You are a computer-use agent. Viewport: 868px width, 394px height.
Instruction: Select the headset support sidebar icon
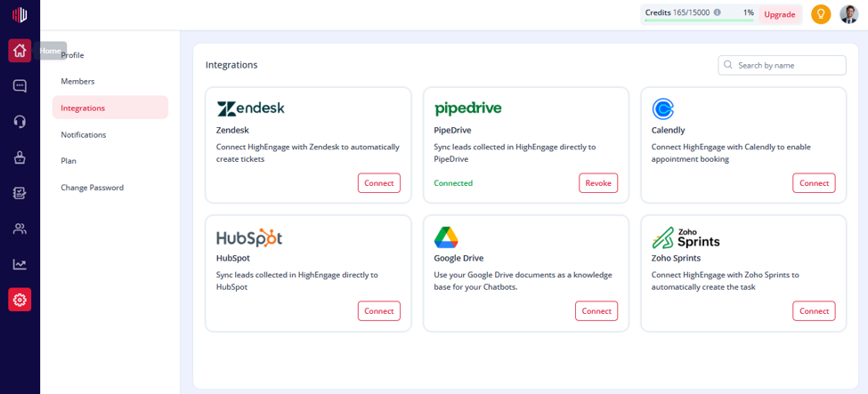pyautogui.click(x=20, y=122)
